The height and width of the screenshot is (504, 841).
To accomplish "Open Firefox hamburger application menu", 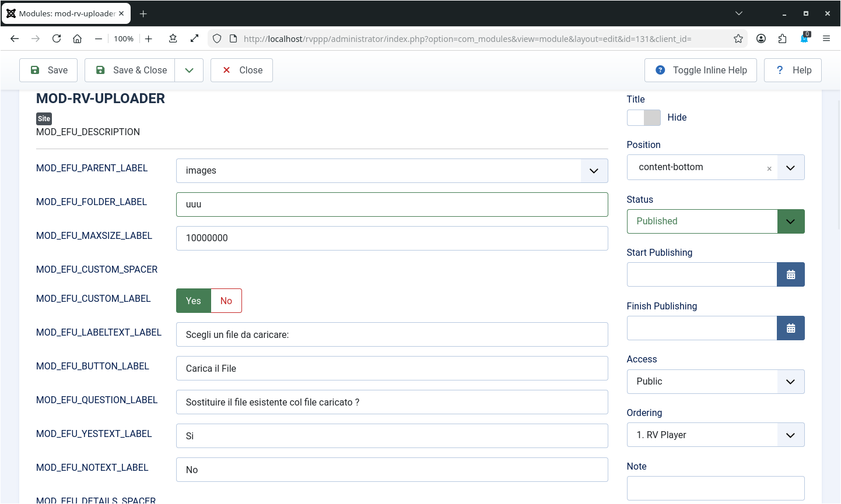I will [826, 38].
